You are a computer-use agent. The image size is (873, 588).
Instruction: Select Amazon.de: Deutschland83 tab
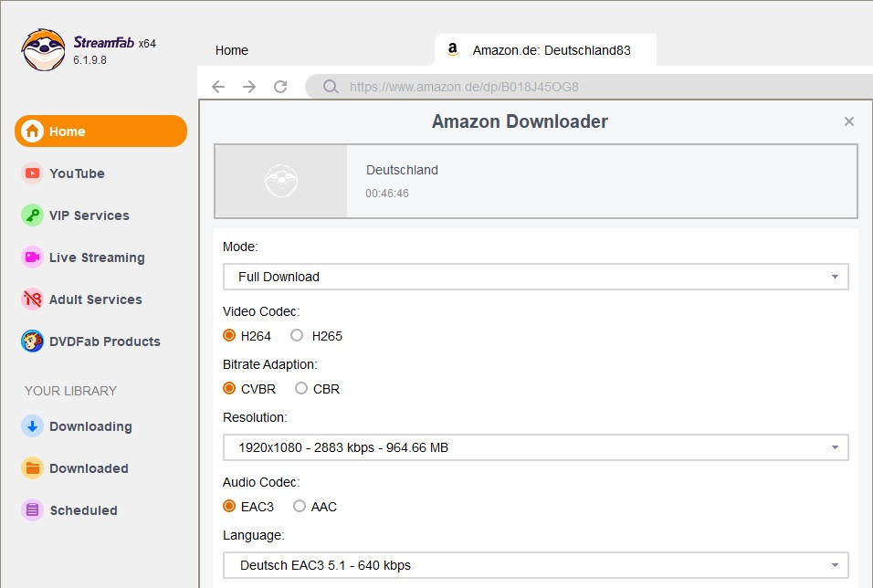click(x=551, y=51)
